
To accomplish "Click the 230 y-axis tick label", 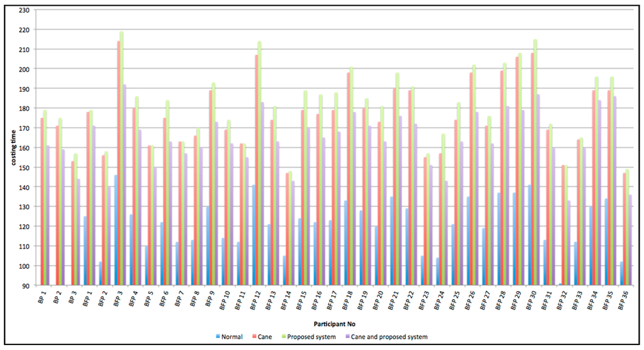I will (x=25, y=10).
